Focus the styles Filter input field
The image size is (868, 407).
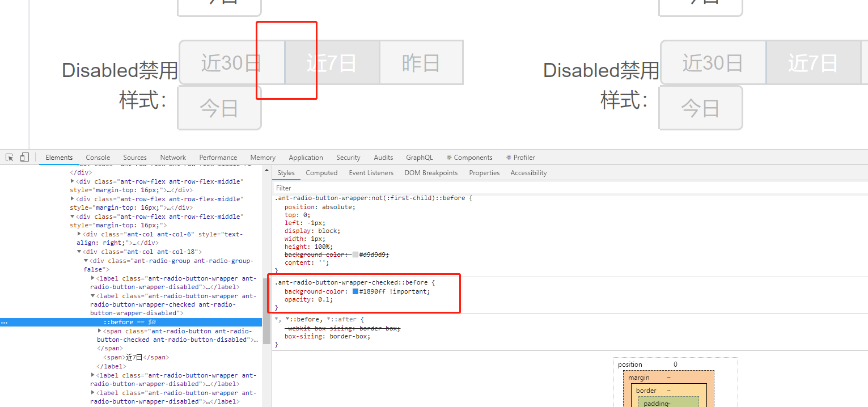coord(570,188)
